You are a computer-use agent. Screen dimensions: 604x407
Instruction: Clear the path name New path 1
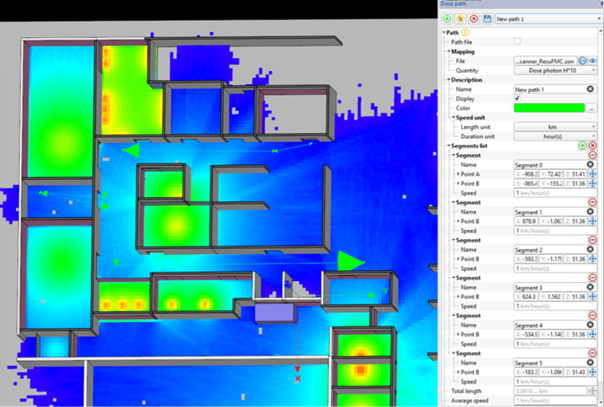point(592,89)
